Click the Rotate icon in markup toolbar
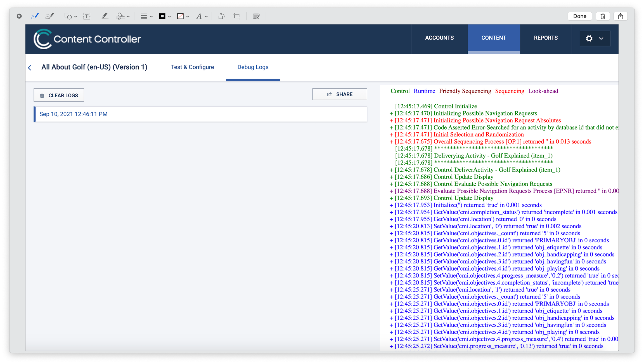The height and width of the screenshot is (364, 644). 221,16
